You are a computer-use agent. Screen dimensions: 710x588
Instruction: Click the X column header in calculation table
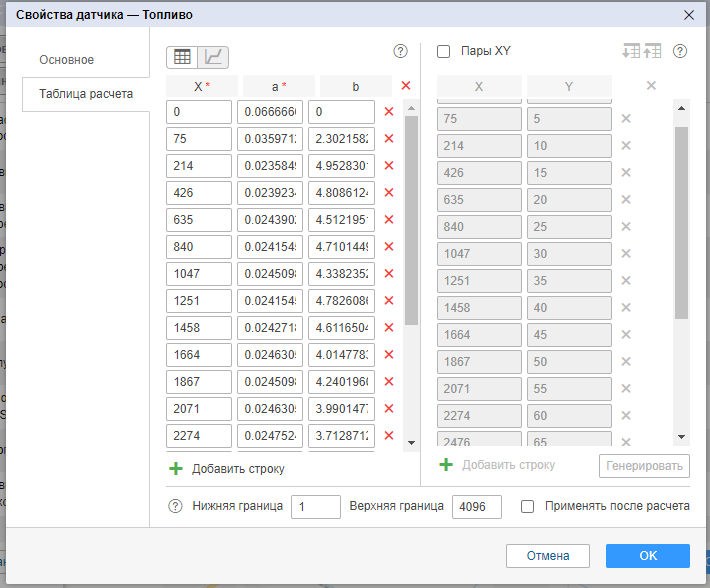[202, 86]
